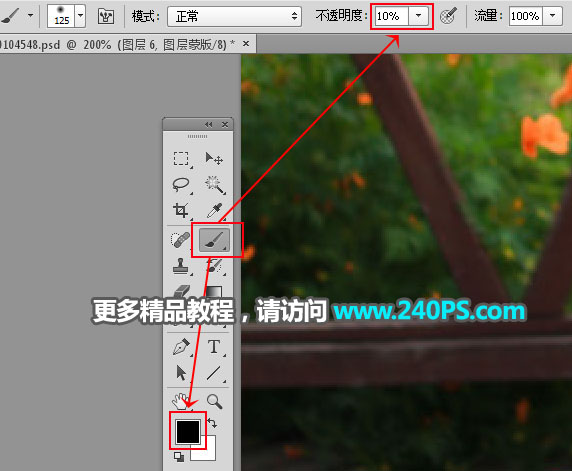This screenshot has width=572, height=471.
Task: Close the toolbox panel
Action: (225, 124)
